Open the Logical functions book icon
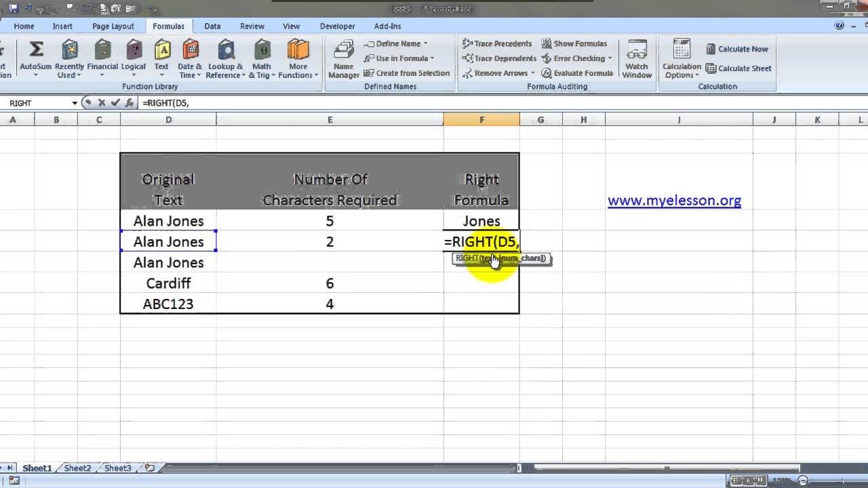Viewport: 868px width, 488px height. tap(134, 49)
